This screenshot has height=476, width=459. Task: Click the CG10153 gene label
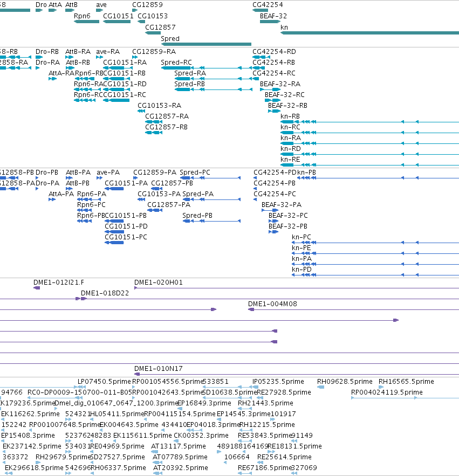coord(153,16)
